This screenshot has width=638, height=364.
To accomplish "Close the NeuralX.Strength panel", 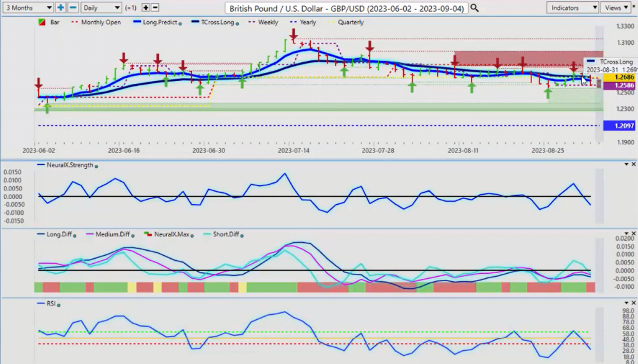I will pos(633,164).
